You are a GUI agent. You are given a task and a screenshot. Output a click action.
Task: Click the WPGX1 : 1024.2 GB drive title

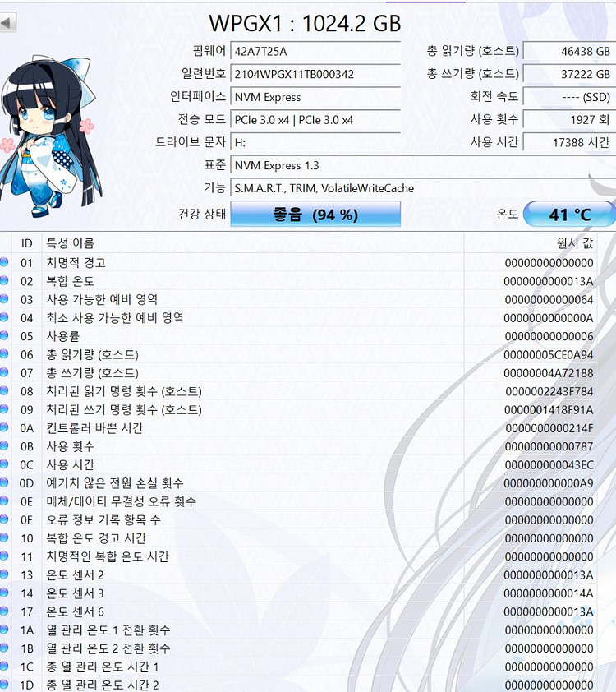(x=305, y=23)
